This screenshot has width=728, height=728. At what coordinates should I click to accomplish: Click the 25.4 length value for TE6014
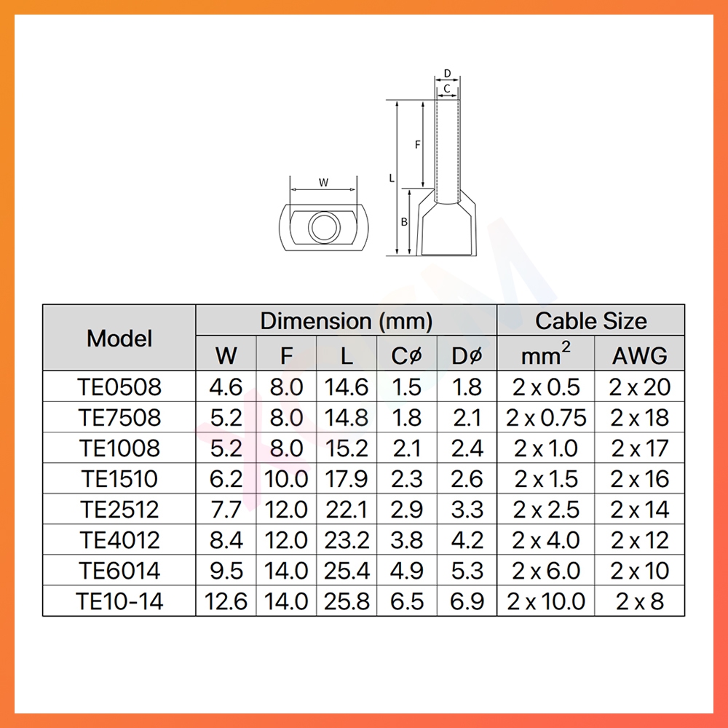(347, 571)
